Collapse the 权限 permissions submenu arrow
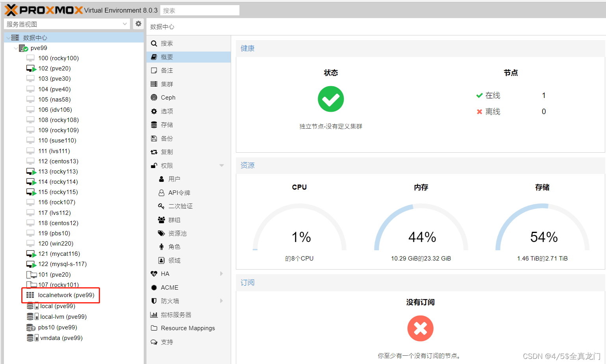This screenshot has width=606, height=364. 222,166
